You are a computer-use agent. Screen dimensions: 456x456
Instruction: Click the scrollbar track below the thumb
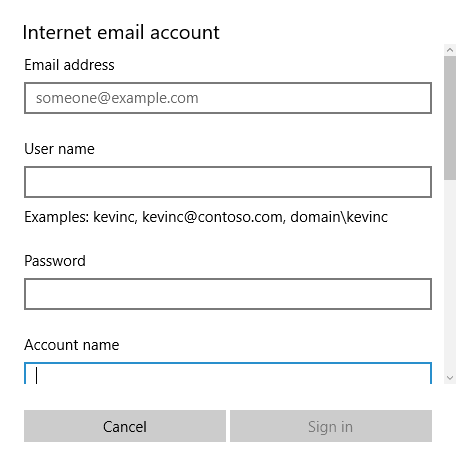point(450,276)
